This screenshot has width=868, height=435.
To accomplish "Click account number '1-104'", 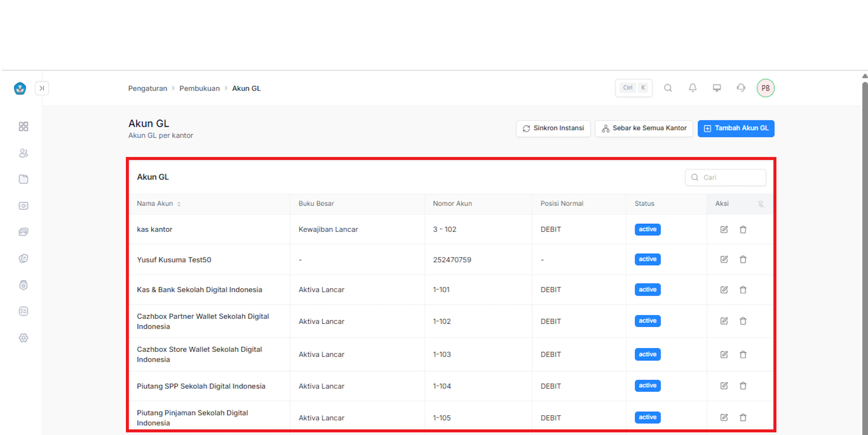I will tap(442, 386).
